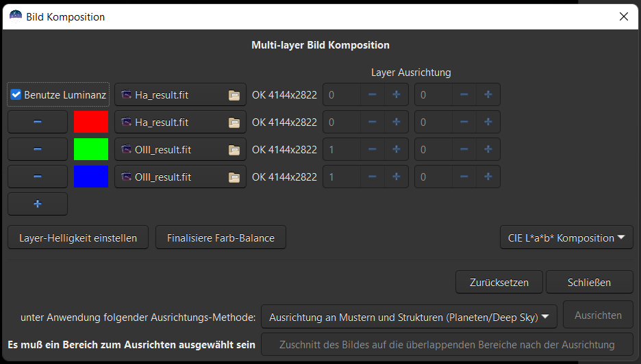Increase first alignment value of red layer
The width and height of the screenshot is (641, 364).
[x=396, y=122]
